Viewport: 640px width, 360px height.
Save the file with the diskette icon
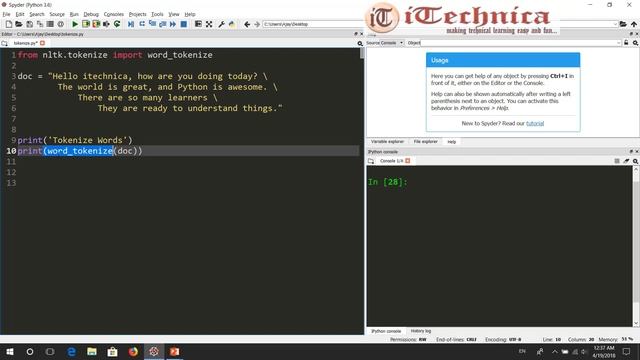tap(29, 24)
